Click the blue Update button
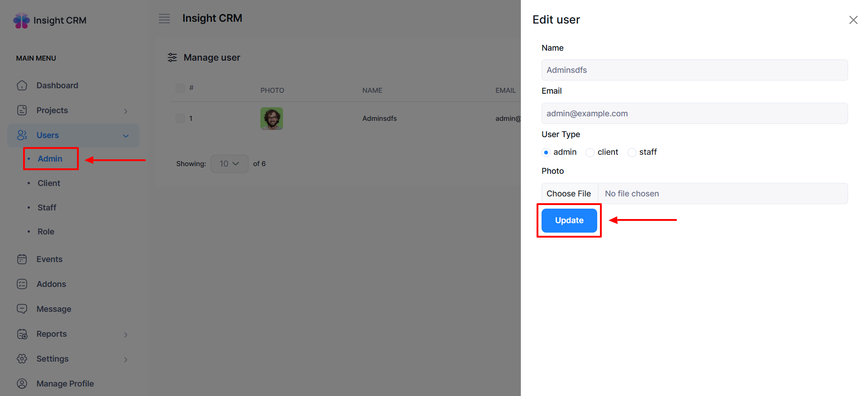 pyautogui.click(x=569, y=220)
